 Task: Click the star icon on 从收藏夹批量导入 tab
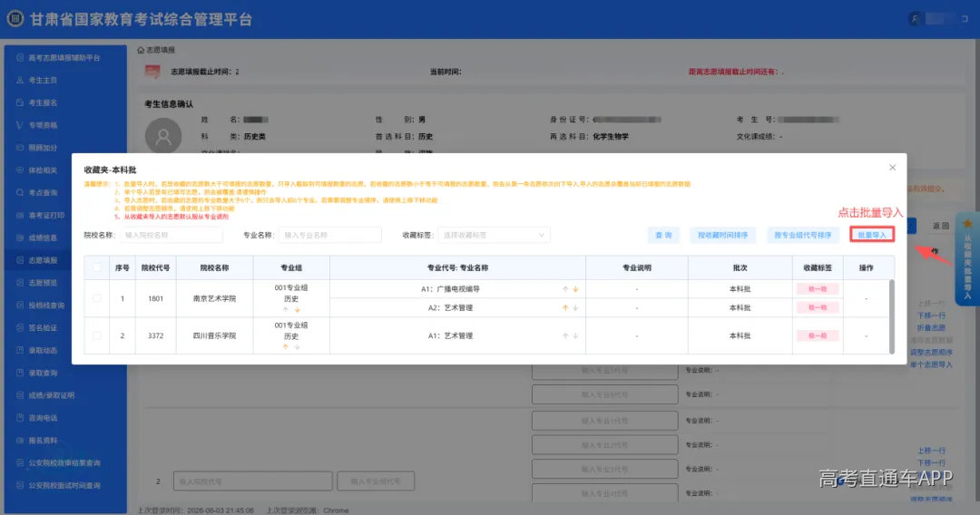(x=968, y=223)
